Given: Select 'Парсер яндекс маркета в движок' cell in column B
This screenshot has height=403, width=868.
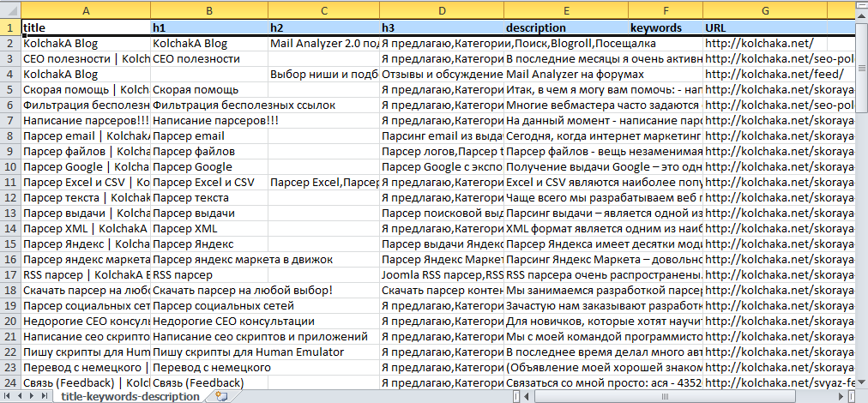Looking at the screenshot, I should click(x=209, y=259).
